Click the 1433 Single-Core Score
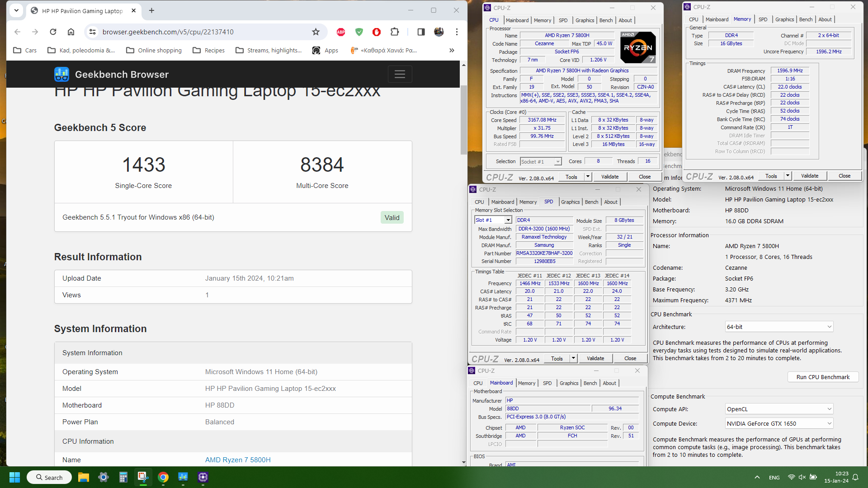Image resolution: width=868 pixels, height=488 pixels. (143, 164)
